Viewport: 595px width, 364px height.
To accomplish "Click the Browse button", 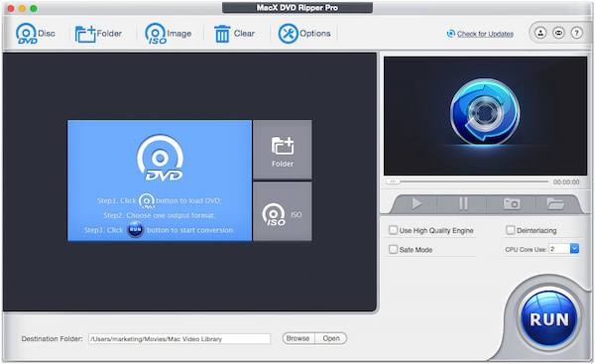I will [x=298, y=338].
